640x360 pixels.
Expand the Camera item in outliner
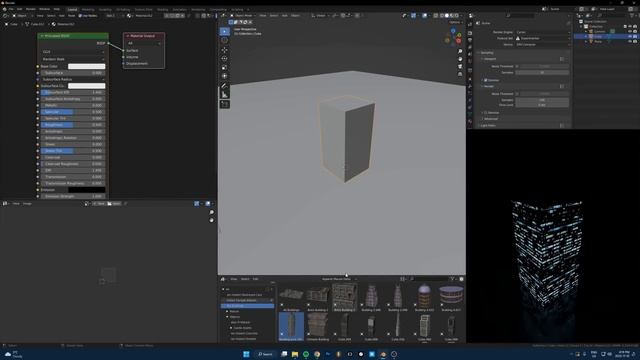point(586,31)
